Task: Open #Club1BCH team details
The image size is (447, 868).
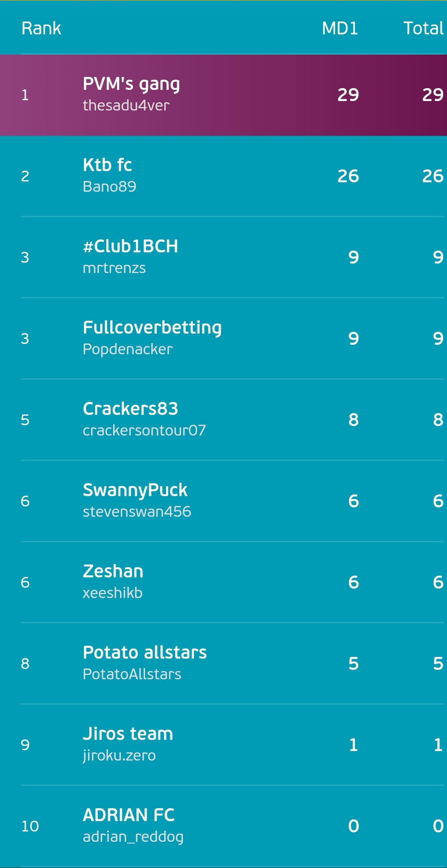Action: [x=223, y=257]
